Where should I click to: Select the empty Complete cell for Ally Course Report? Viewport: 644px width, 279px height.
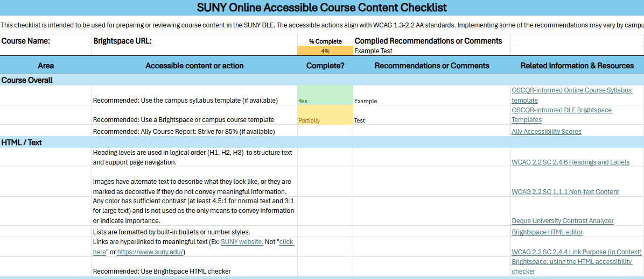pos(325,131)
